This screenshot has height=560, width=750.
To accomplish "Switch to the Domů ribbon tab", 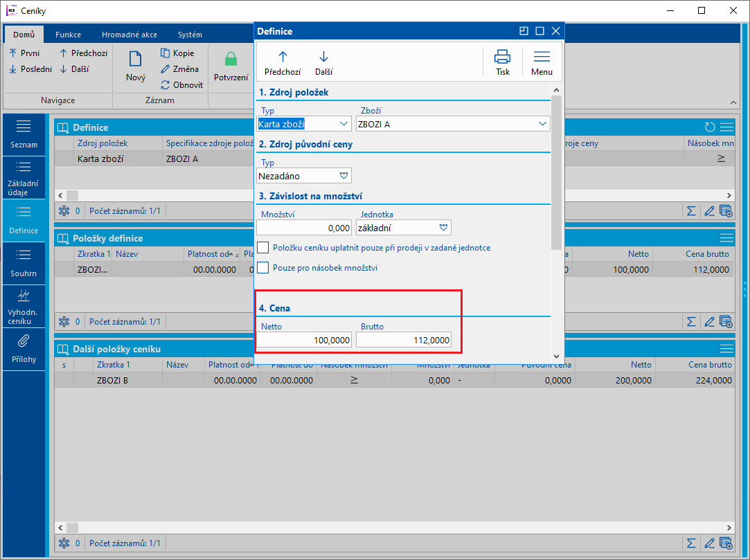I will tap(24, 35).
